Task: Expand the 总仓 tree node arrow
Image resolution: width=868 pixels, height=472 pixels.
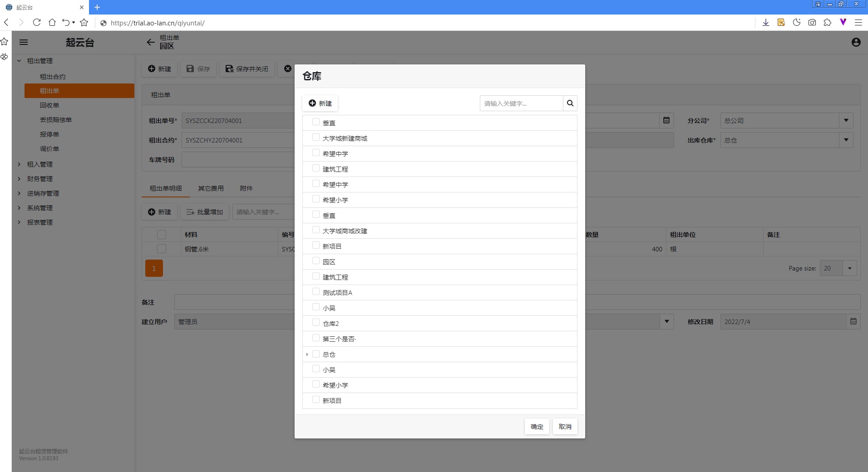Action: [307, 354]
